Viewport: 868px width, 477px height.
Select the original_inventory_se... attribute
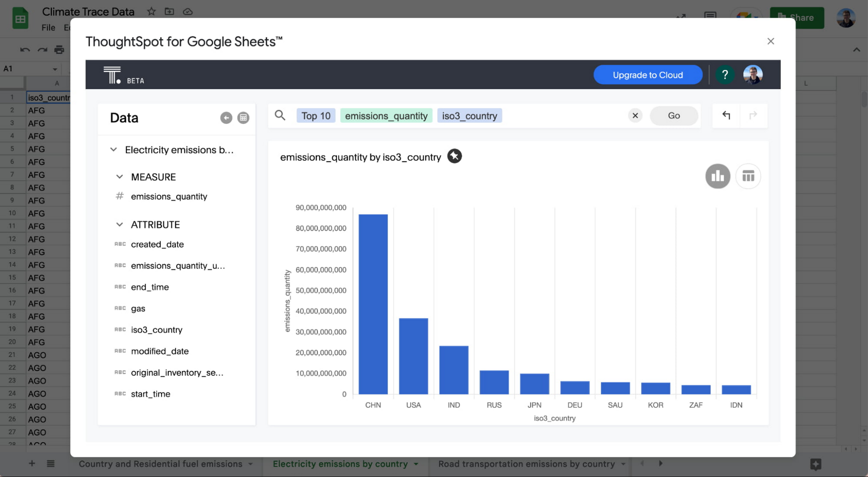(x=177, y=372)
